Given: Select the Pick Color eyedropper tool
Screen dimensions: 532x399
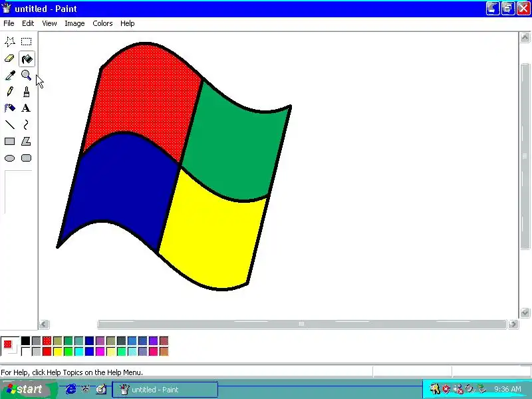Looking at the screenshot, I should [9, 75].
